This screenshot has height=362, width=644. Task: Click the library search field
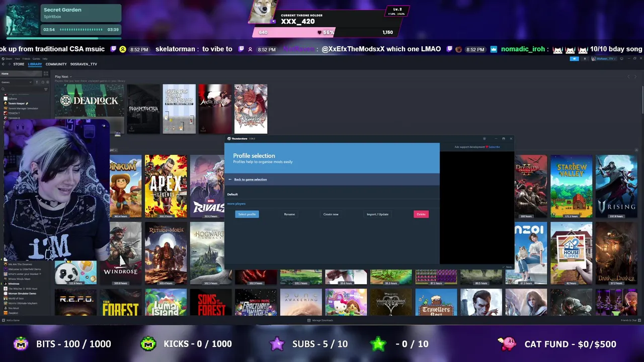(x=22, y=89)
